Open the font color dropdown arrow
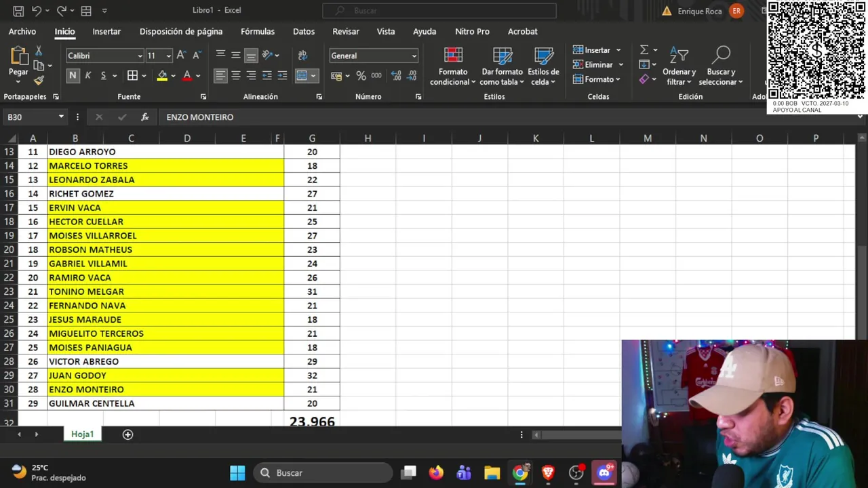Viewport: 868px width, 488px height. click(198, 76)
